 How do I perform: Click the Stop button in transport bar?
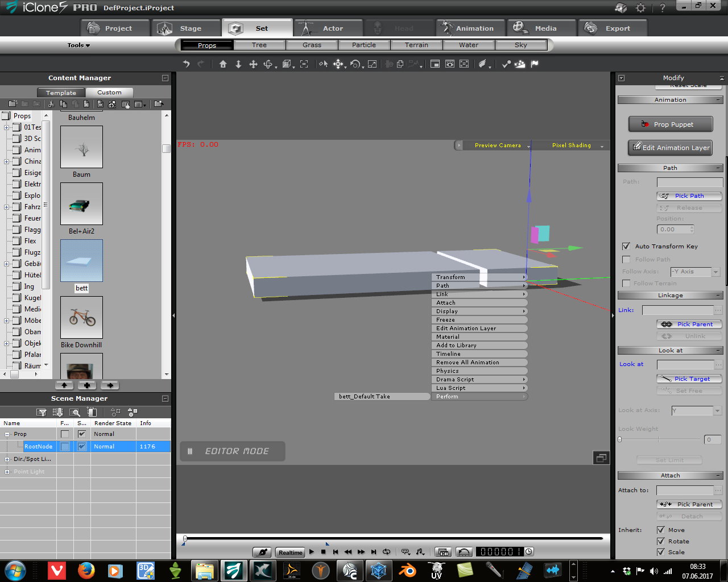point(324,552)
